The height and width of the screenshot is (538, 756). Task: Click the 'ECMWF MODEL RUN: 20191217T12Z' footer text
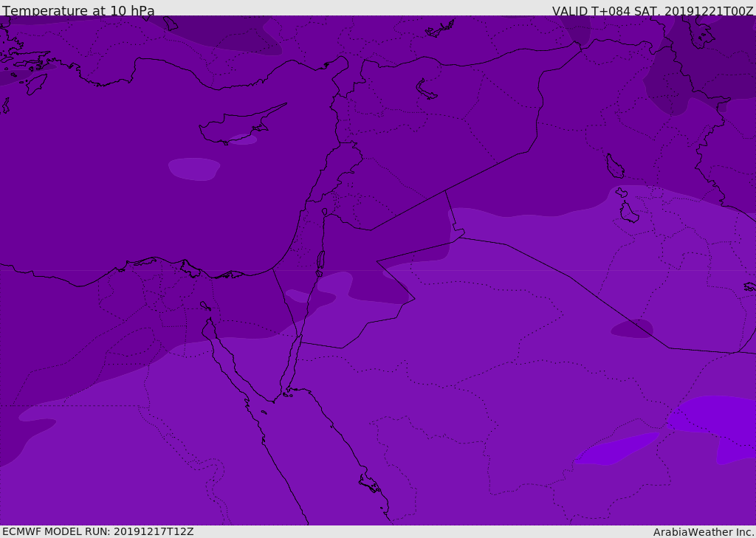[98, 531]
